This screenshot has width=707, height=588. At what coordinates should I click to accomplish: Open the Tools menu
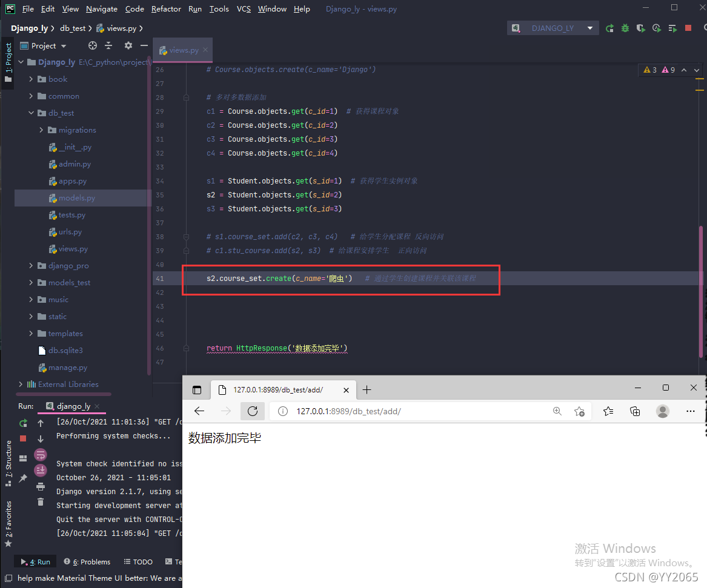tap(219, 9)
